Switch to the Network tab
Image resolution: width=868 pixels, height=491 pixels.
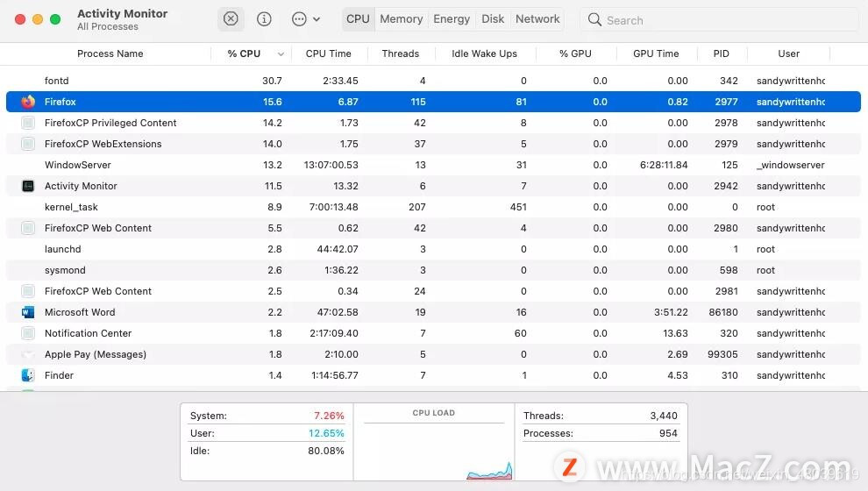coord(537,18)
